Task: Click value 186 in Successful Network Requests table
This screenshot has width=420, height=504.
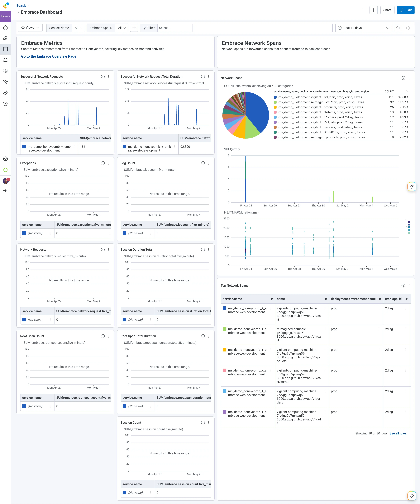Action: (x=83, y=147)
